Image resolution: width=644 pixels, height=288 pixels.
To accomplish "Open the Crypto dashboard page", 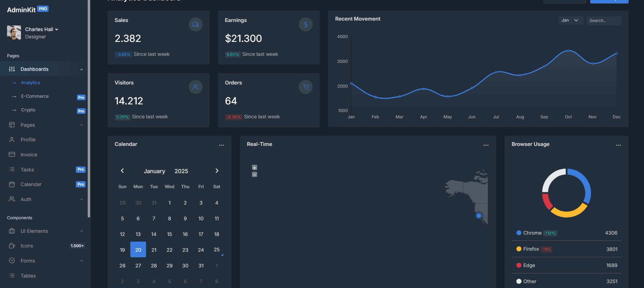I will (28, 110).
